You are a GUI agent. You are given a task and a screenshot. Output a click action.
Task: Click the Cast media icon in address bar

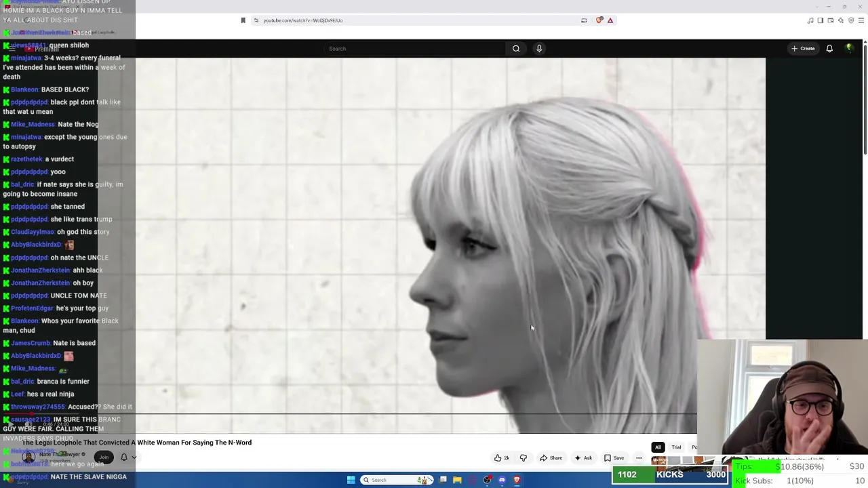tap(584, 20)
